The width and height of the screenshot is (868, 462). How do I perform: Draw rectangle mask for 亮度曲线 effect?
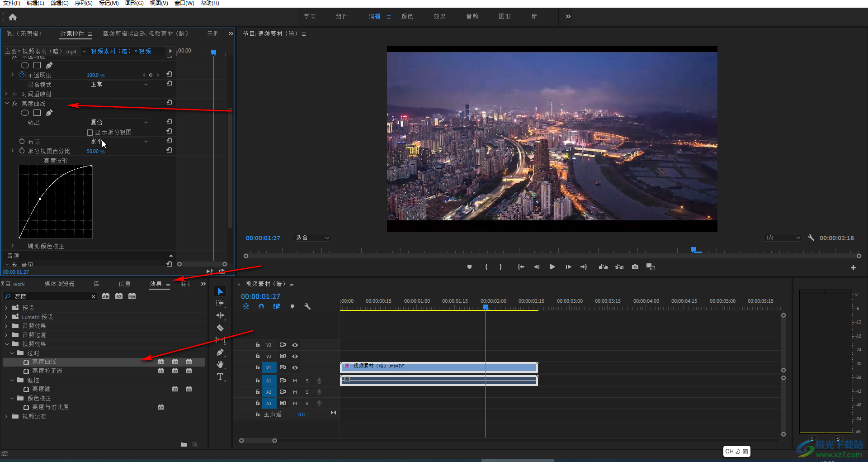[37, 113]
